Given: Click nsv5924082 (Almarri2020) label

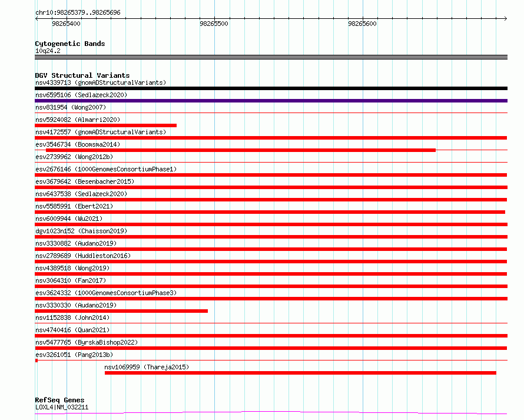Looking at the screenshot, I should pyautogui.click(x=78, y=120).
